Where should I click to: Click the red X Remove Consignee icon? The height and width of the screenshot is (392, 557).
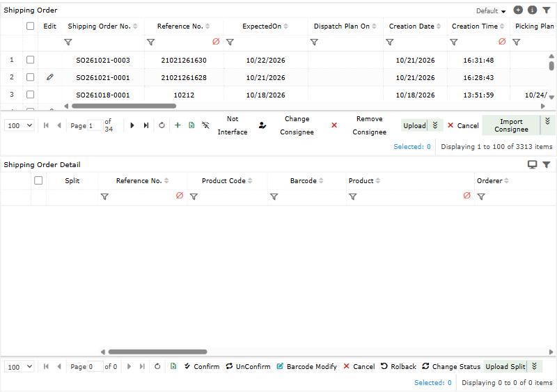tap(334, 125)
